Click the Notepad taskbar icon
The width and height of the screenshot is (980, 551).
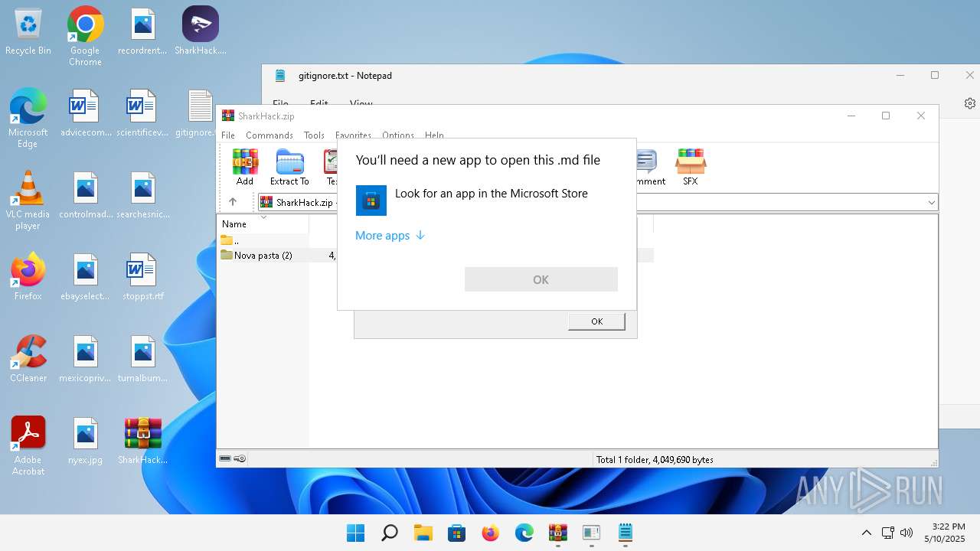click(625, 533)
